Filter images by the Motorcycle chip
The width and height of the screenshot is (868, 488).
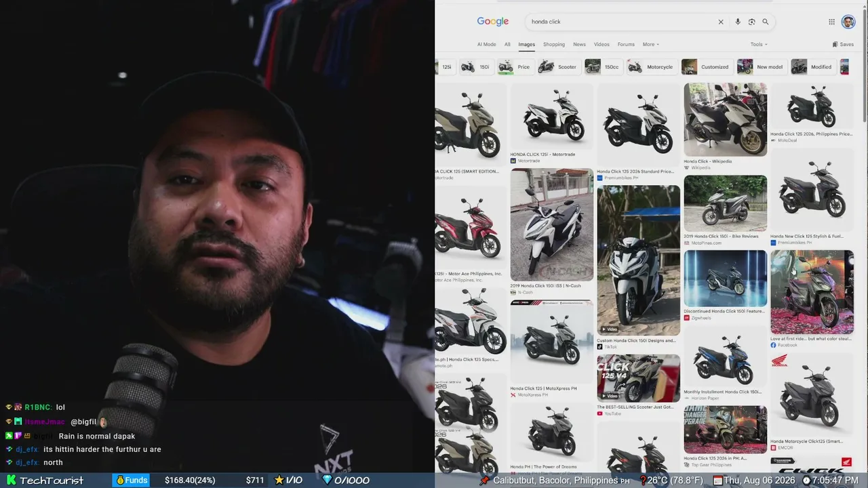[x=651, y=67]
